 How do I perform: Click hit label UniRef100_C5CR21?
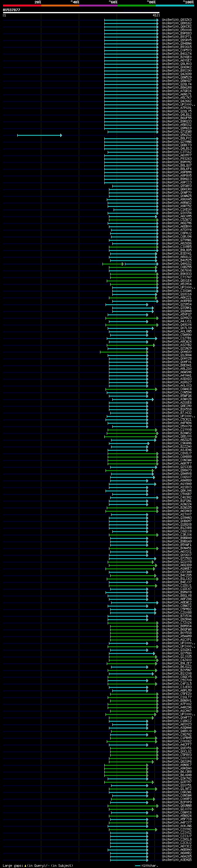[x=177, y=419]
